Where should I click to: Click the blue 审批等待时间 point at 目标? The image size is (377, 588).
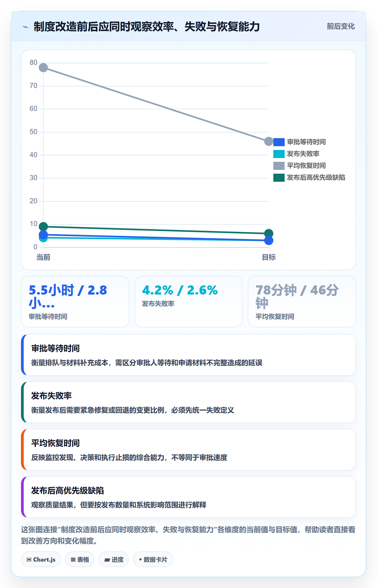268,240
